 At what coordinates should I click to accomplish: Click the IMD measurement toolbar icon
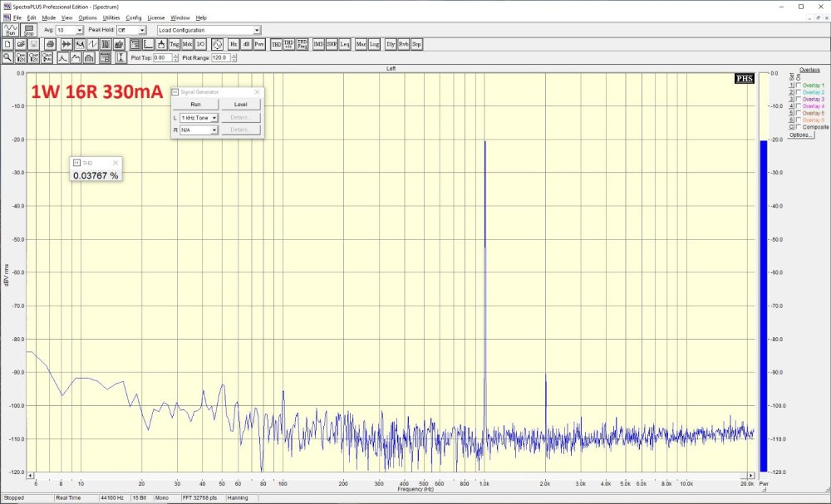click(318, 43)
